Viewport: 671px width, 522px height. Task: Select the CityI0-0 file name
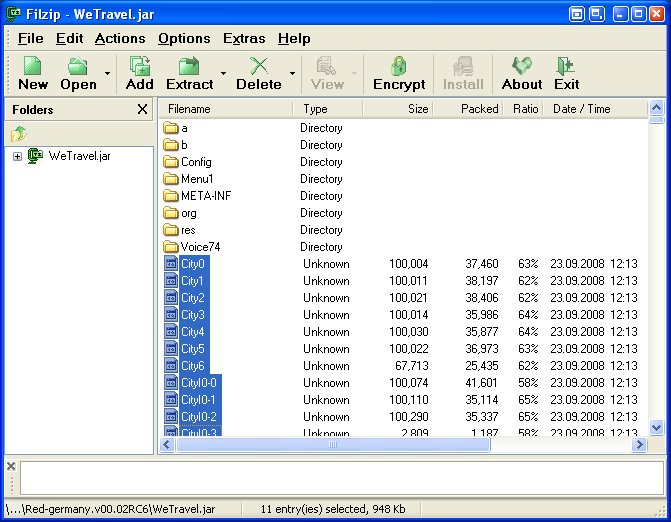pyautogui.click(x=199, y=383)
